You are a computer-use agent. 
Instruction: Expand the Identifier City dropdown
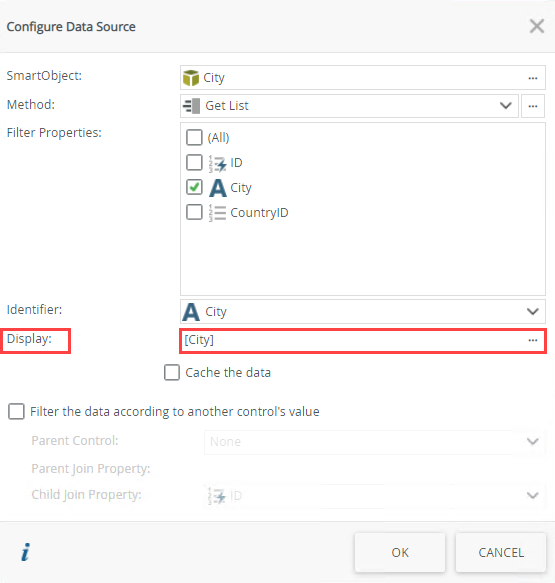(363, 312)
